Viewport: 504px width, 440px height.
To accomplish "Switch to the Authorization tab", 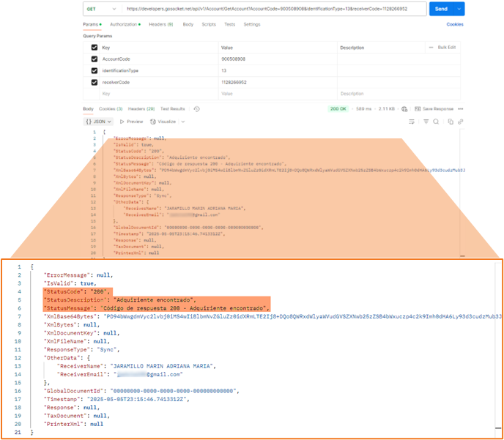I will tap(125, 24).
